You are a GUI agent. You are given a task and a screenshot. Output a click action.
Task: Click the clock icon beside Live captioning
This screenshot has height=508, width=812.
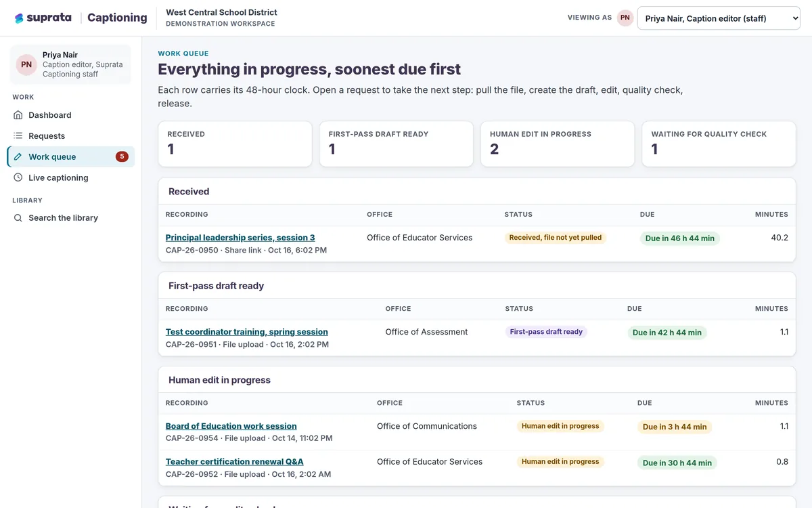pos(18,178)
